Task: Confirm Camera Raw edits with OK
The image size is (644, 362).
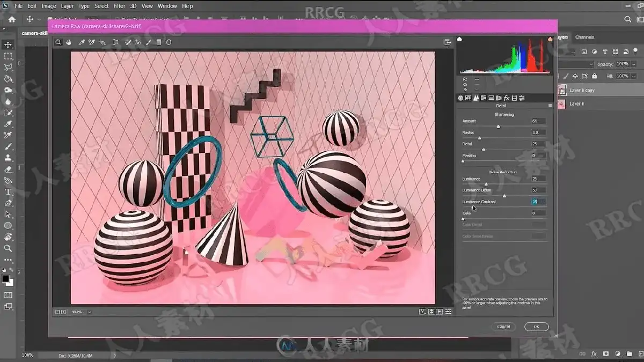Action: pyautogui.click(x=536, y=327)
